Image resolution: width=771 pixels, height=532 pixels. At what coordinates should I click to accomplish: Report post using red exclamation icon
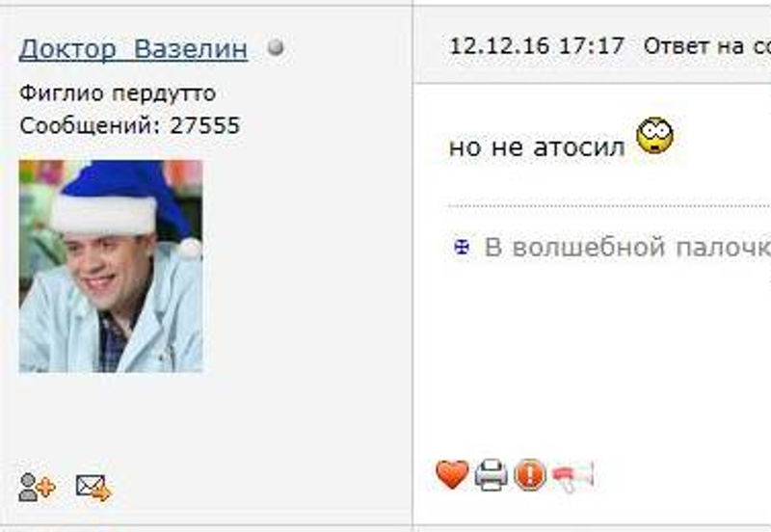(x=529, y=475)
